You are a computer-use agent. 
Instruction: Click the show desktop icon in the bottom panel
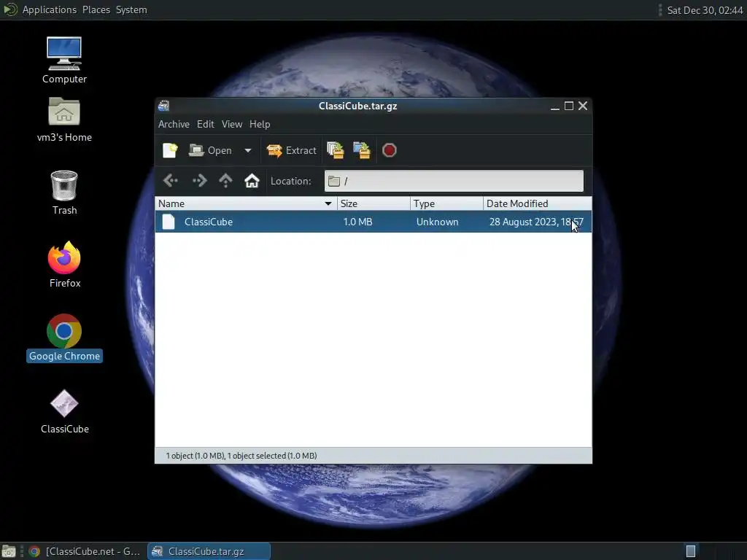pos(9,551)
